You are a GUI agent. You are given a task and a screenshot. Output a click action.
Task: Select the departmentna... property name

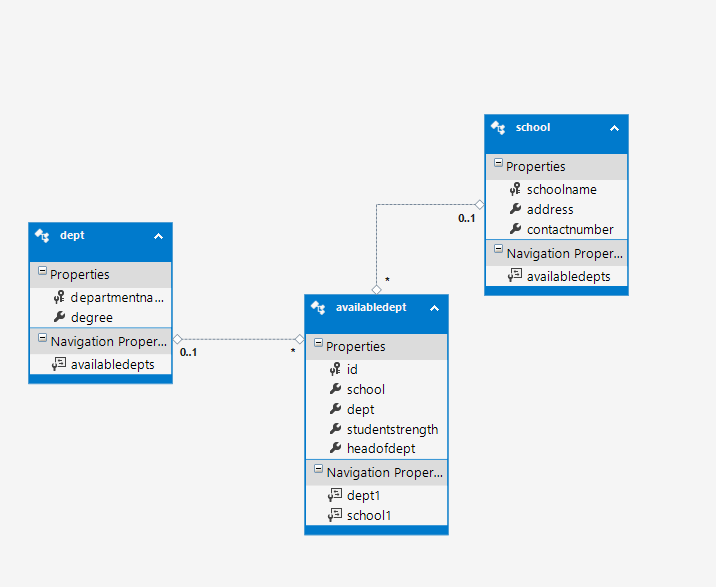tap(117, 298)
